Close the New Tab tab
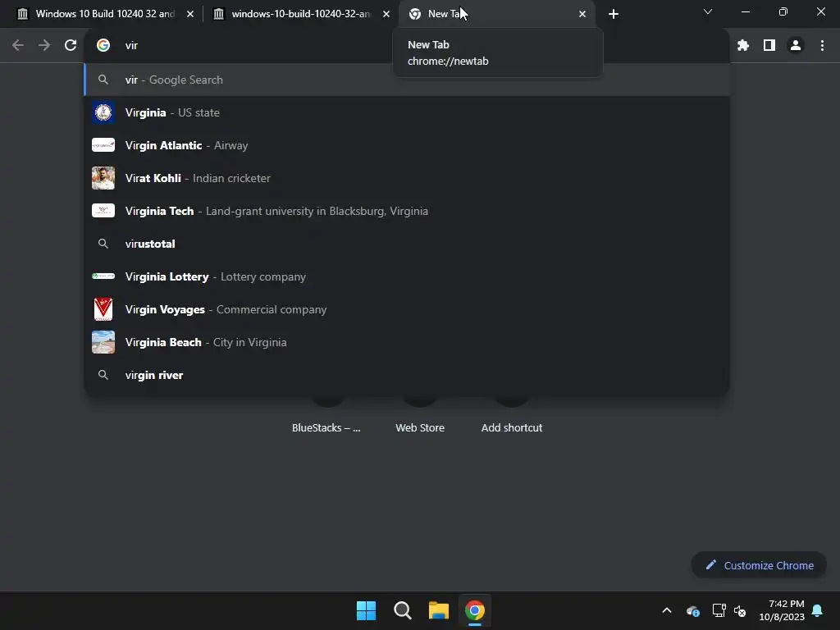 pos(582,14)
